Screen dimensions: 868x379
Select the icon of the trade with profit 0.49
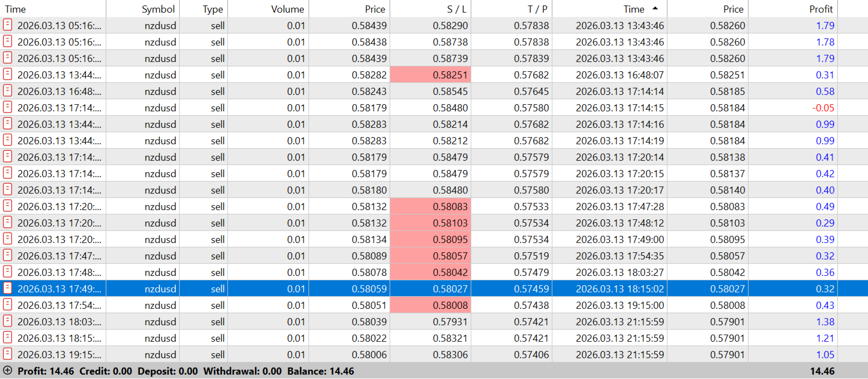[x=8, y=206]
